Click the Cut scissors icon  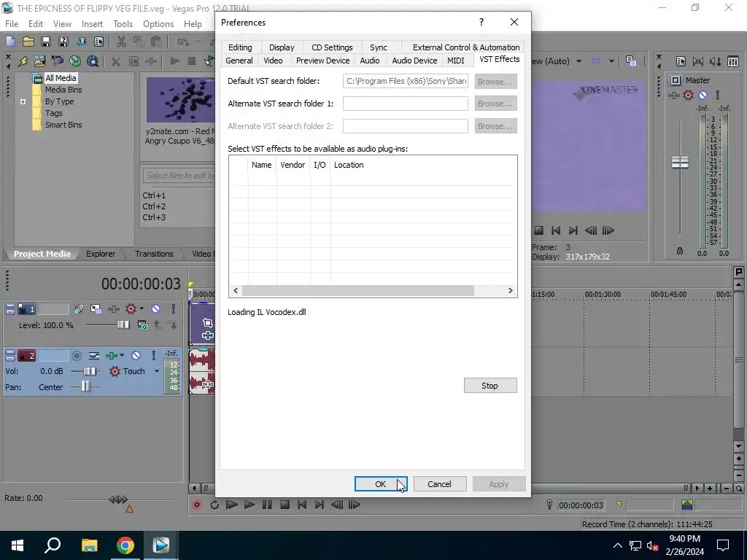(x=121, y=42)
